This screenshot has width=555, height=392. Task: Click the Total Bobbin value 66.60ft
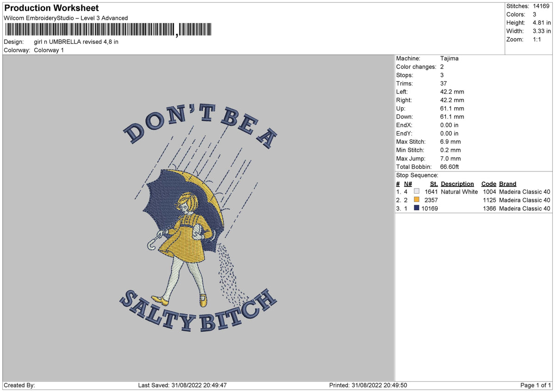tap(450, 166)
